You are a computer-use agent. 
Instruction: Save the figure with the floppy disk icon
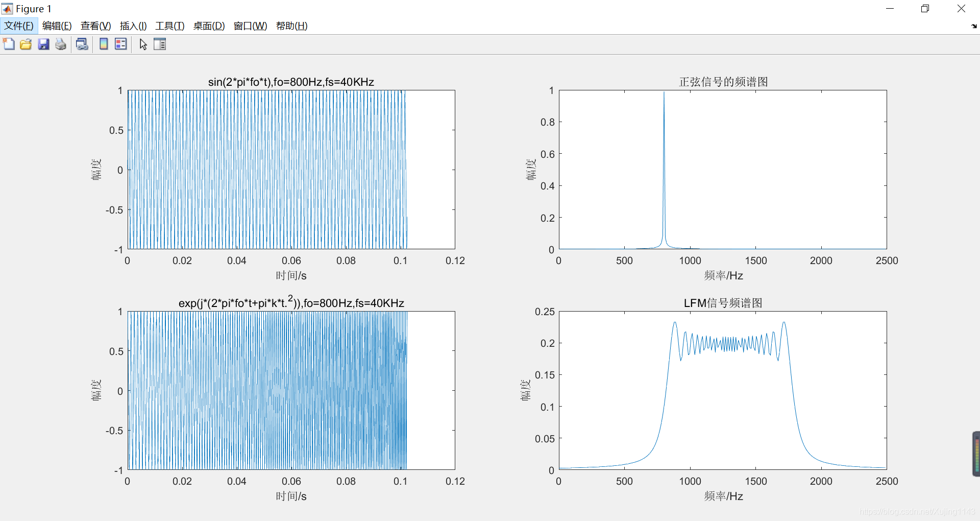point(43,44)
